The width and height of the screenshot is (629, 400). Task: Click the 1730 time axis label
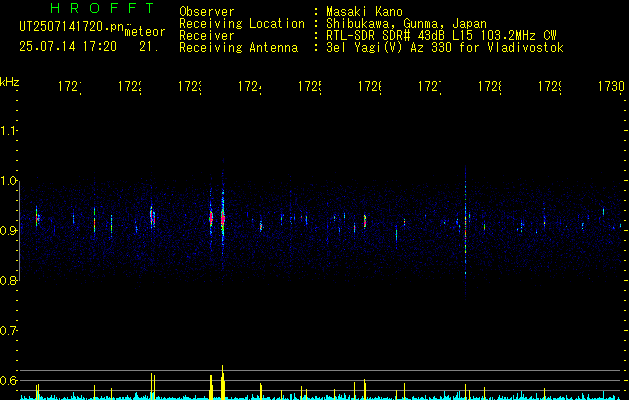[x=611, y=87]
